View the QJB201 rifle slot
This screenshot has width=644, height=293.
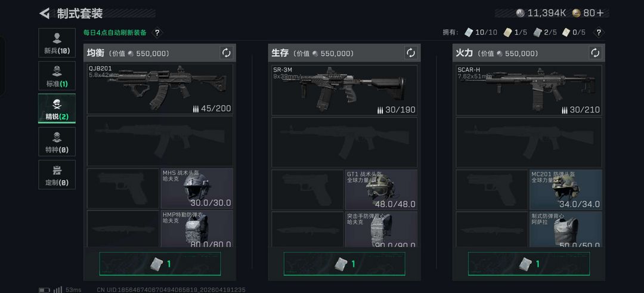pos(160,89)
